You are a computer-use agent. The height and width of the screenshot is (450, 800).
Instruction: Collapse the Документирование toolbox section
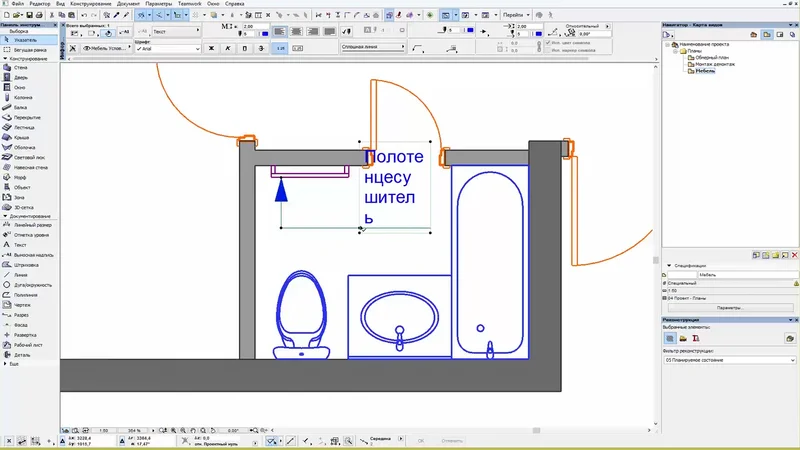pyautogui.click(x=5, y=216)
